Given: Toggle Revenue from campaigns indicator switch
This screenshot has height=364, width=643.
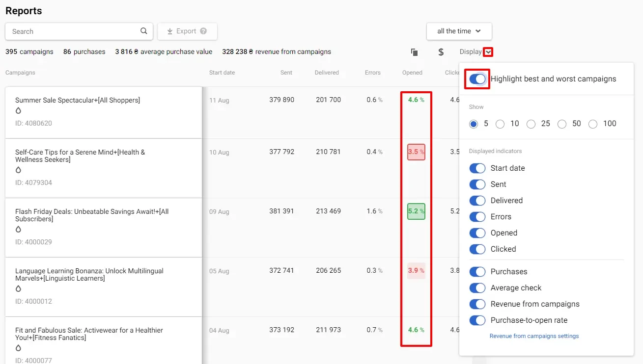Looking at the screenshot, I should pos(477,304).
